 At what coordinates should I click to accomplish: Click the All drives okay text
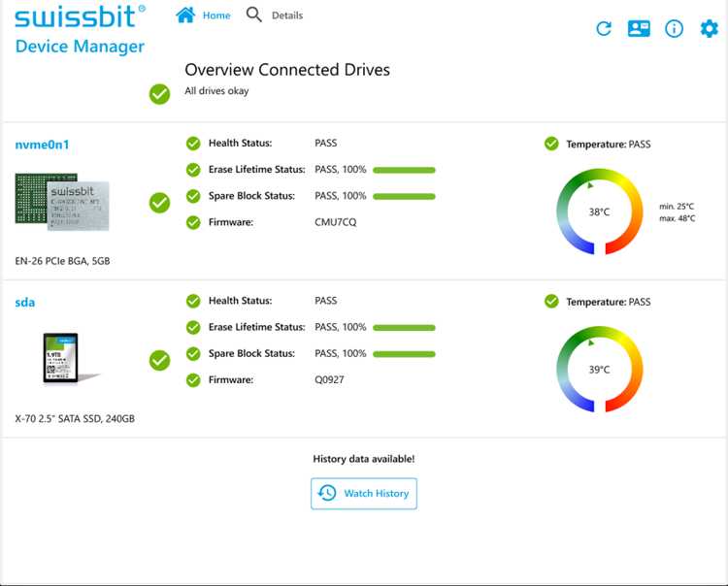[x=216, y=91]
